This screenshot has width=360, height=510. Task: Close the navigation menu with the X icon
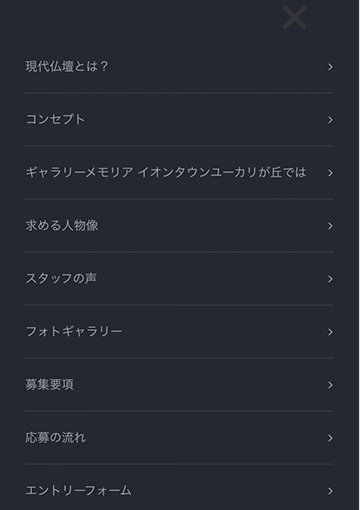[294, 17]
